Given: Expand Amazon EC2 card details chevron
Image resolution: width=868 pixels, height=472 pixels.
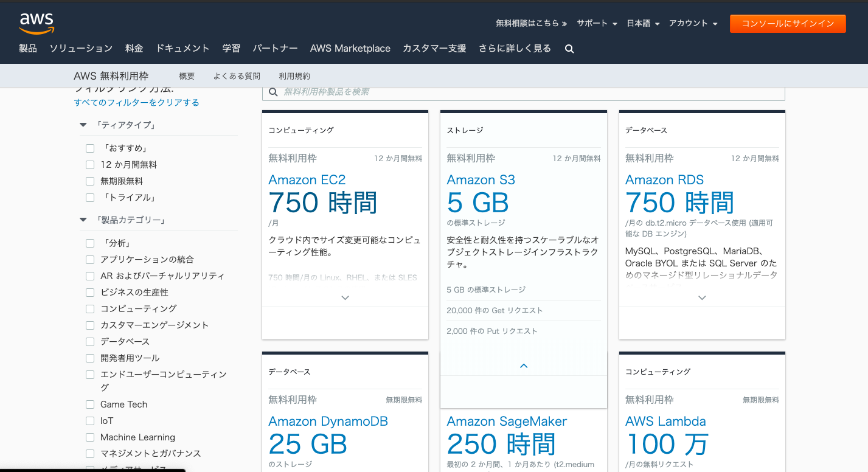Looking at the screenshot, I should coord(345,298).
